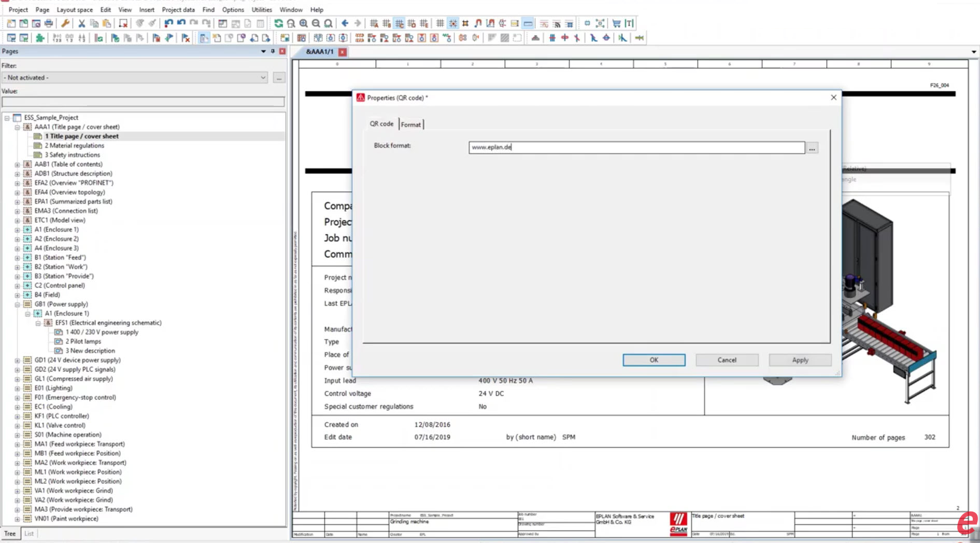Toggle grid display on or off
Image resolution: width=980 pixels, height=543 pixels.
pyautogui.click(x=441, y=23)
